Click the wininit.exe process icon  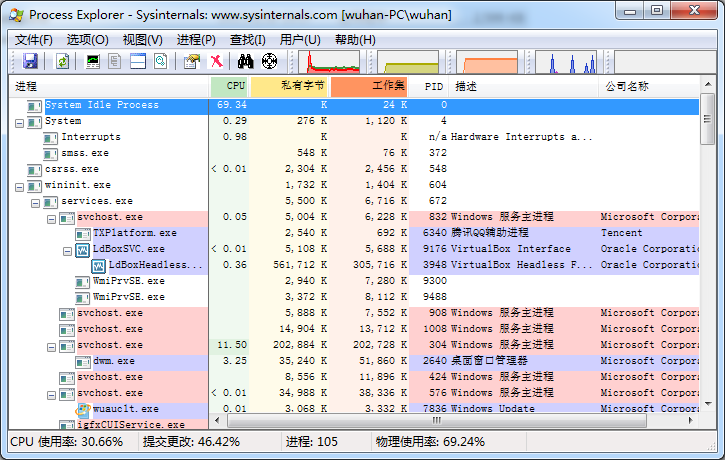pyautogui.click(x=34, y=186)
